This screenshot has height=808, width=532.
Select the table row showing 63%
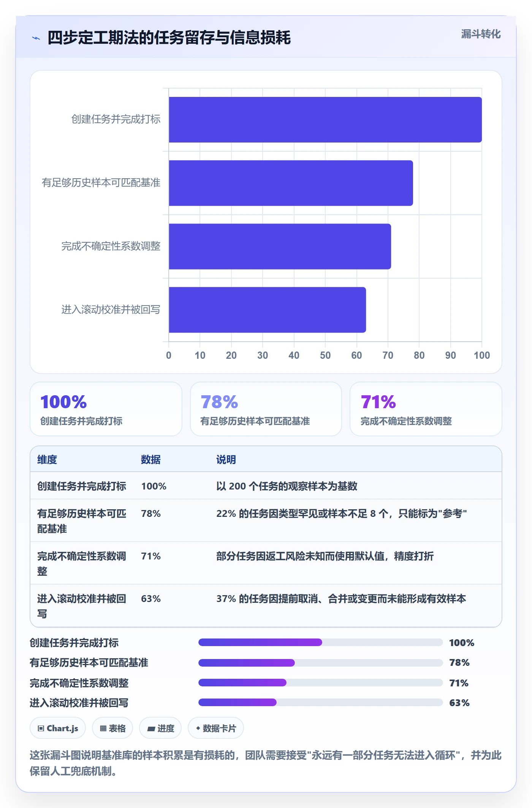pyautogui.click(x=266, y=606)
